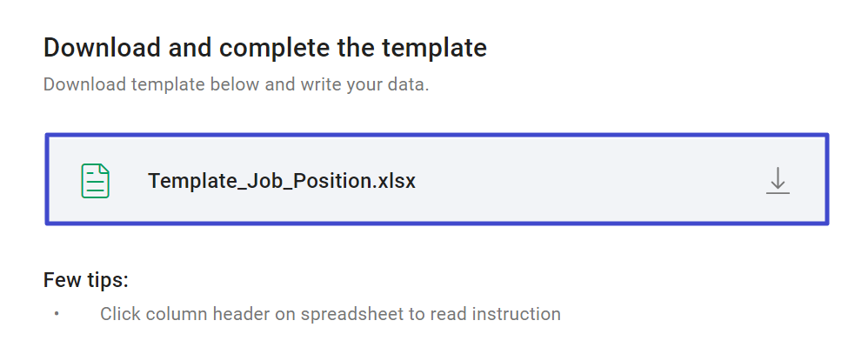The width and height of the screenshot is (868, 354).
Task: Click the green spreadsheet file icon
Action: (x=96, y=181)
